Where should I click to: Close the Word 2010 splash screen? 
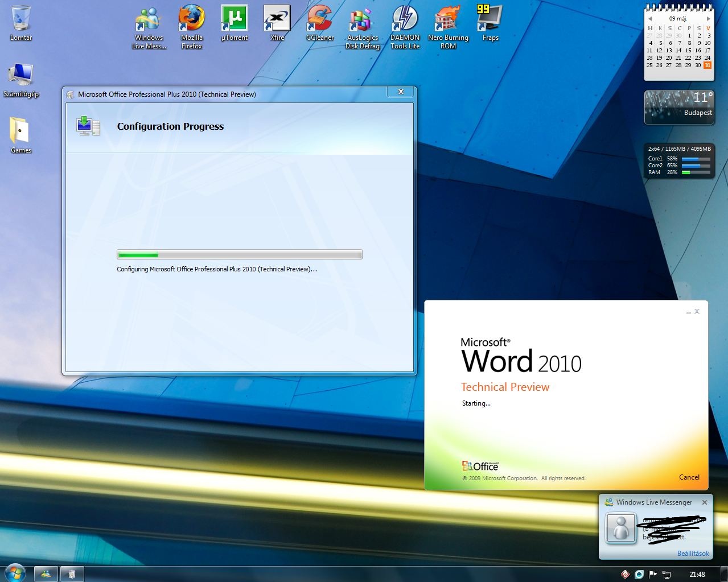coord(697,311)
